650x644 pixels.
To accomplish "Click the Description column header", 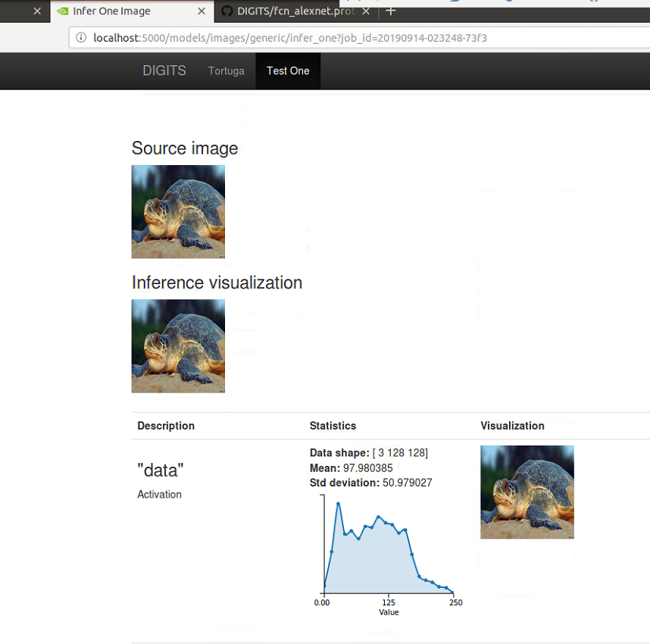I will click(x=166, y=426).
